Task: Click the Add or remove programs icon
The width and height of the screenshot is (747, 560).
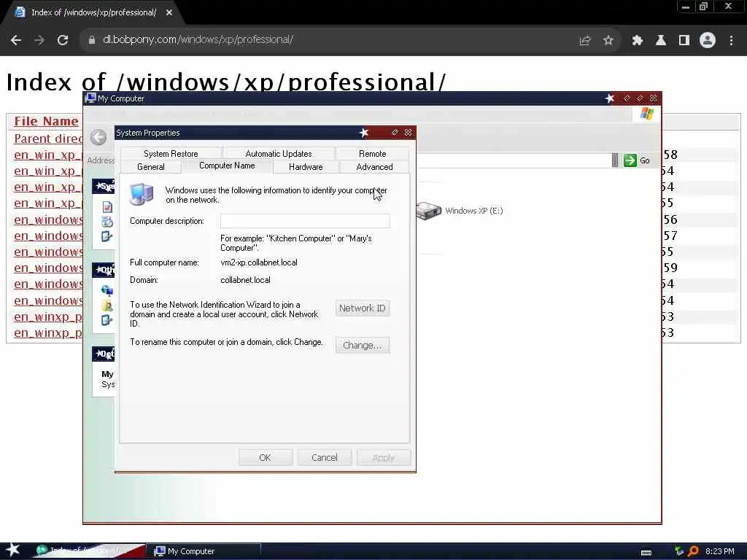Action: [x=108, y=222]
